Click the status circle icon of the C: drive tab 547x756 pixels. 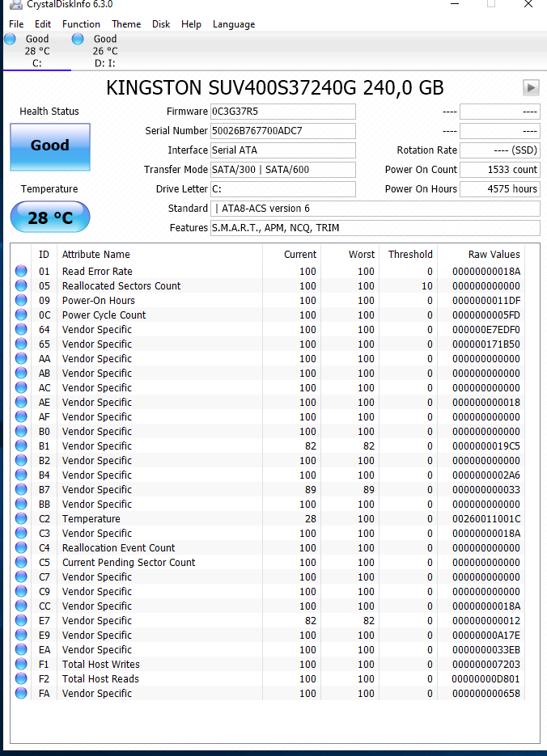(11, 39)
